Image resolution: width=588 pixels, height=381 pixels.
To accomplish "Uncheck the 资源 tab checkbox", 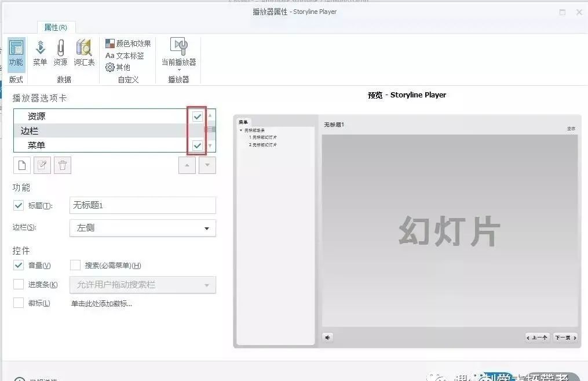I will pyautogui.click(x=197, y=117).
